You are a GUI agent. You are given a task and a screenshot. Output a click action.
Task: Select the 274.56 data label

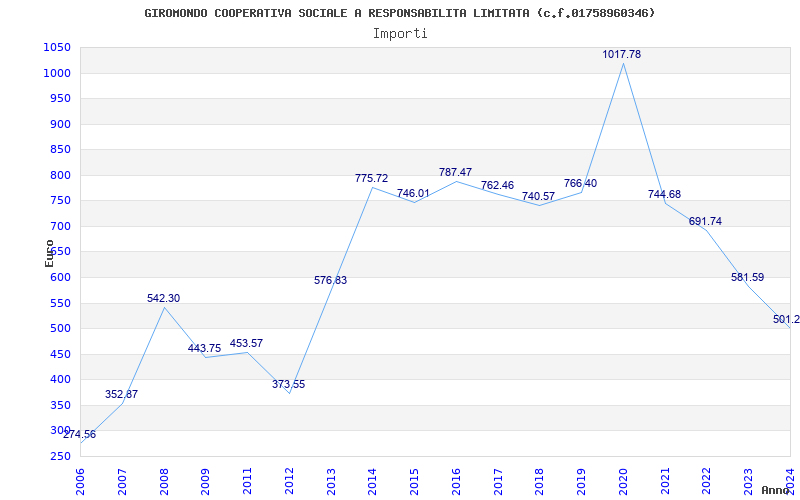click(x=79, y=435)
